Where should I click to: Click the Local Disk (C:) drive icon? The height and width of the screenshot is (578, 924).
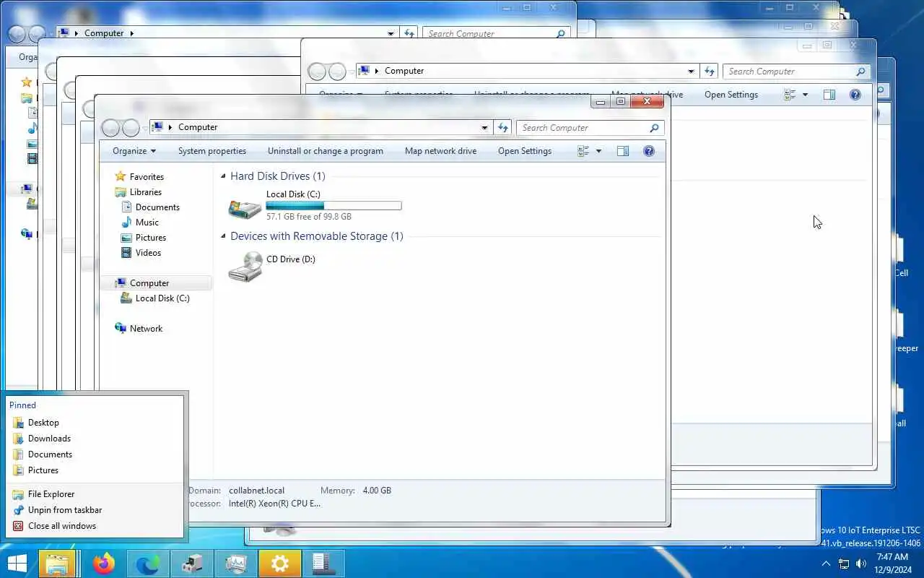pyautogui.click(x=245, y=209)
